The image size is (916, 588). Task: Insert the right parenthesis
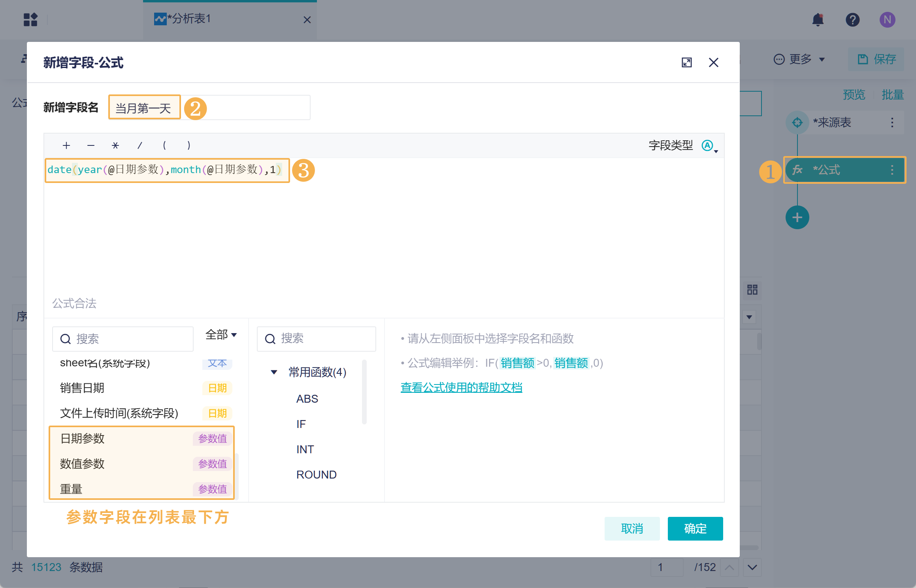pos(189,145)
